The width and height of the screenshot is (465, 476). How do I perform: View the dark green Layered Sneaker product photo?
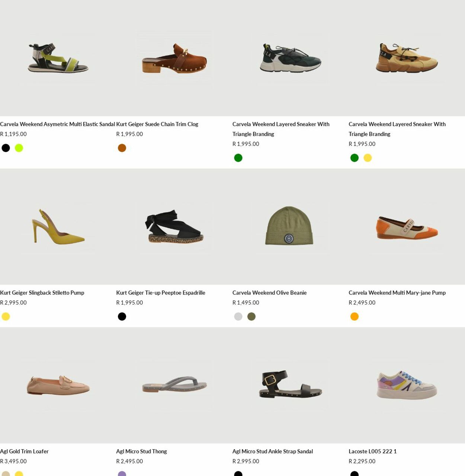click(291, 58)
